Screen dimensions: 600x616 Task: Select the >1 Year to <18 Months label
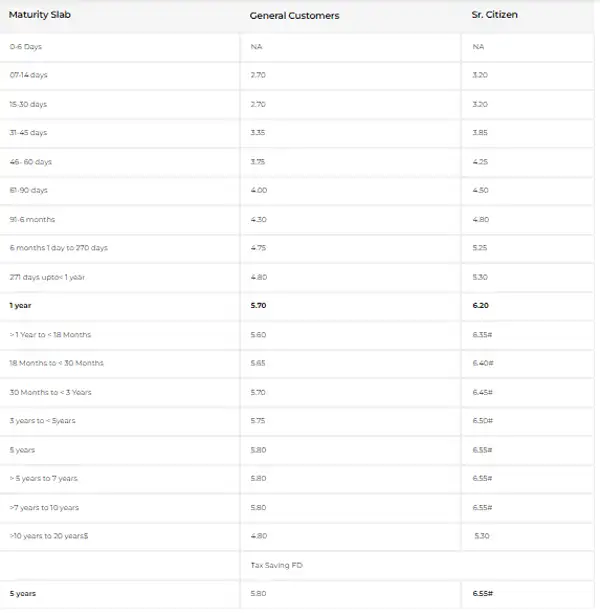tap(50, 335)
